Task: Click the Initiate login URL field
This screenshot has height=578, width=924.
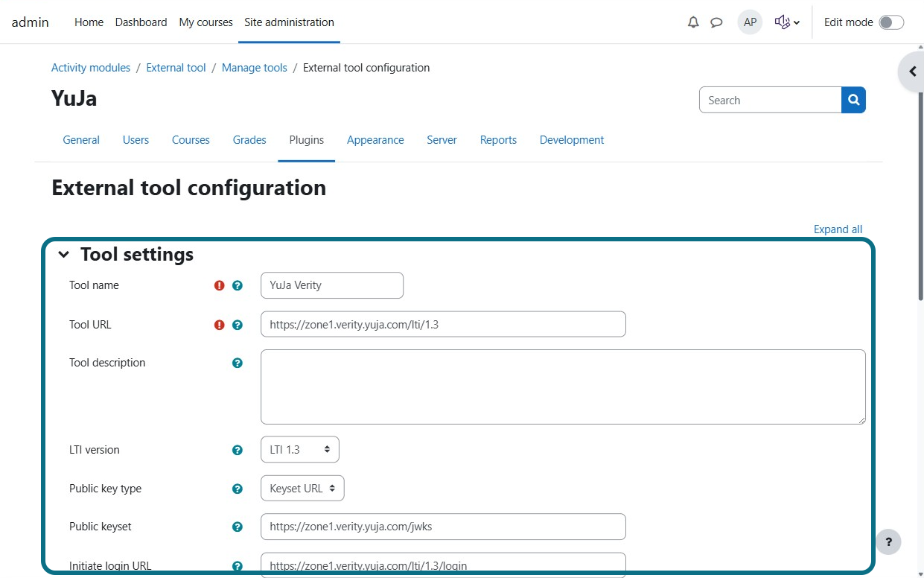Action: pyautogui.click(x=443, y=565)
